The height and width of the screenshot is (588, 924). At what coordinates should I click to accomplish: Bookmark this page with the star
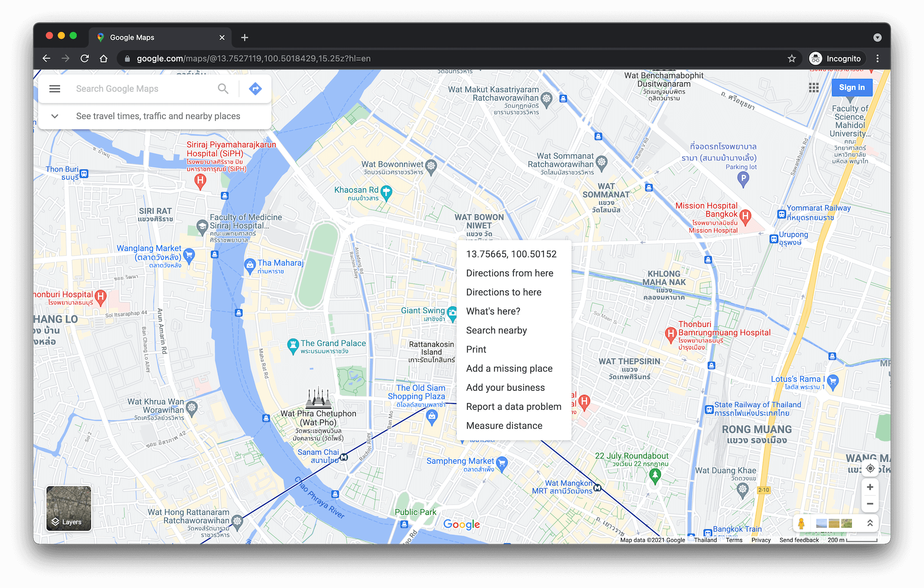coord(792,59)
